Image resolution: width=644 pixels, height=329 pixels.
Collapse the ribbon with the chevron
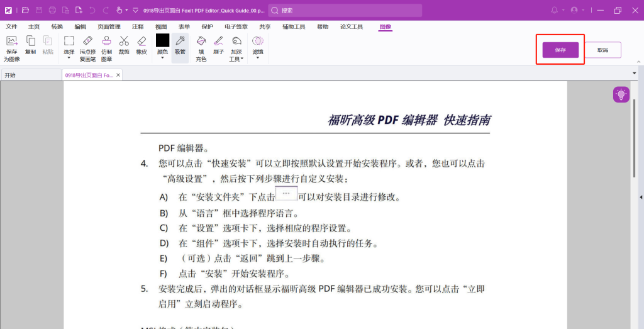638,62
